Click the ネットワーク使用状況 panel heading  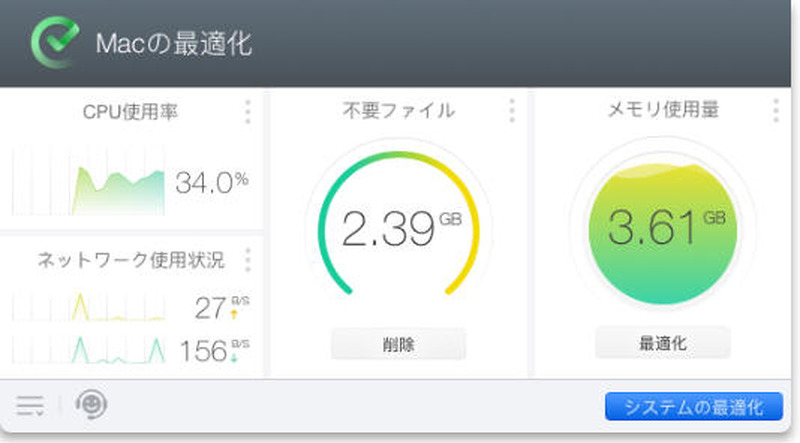[x=131, y=261]
